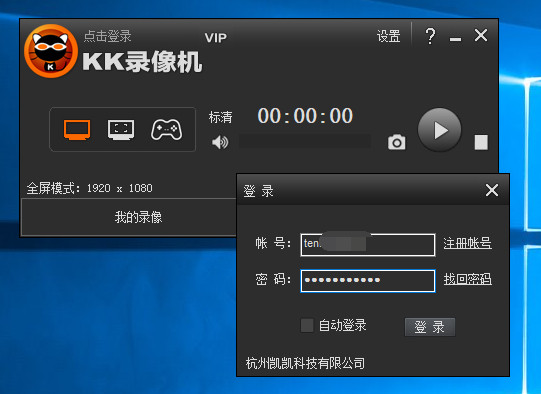The image size is (541, 394).
Task: Open 我的录像 recordings list
Action: pyautogui.click(x=138, y=217)
